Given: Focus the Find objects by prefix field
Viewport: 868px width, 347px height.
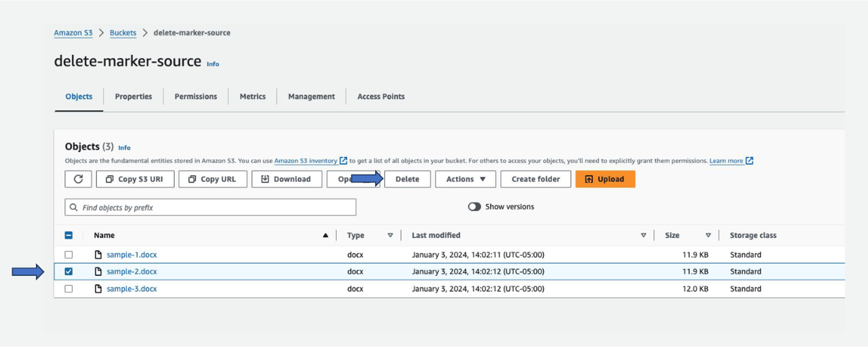Looking at the screenshot, I should point(210,207).
